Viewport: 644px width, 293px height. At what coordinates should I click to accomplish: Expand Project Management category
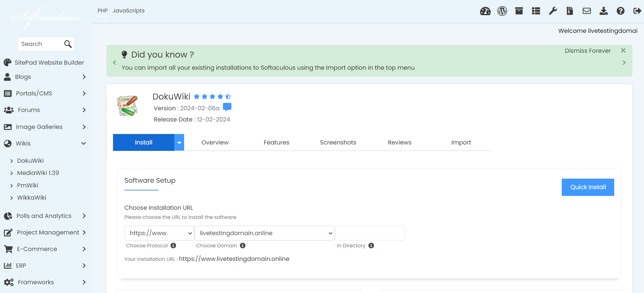(45, 232)
